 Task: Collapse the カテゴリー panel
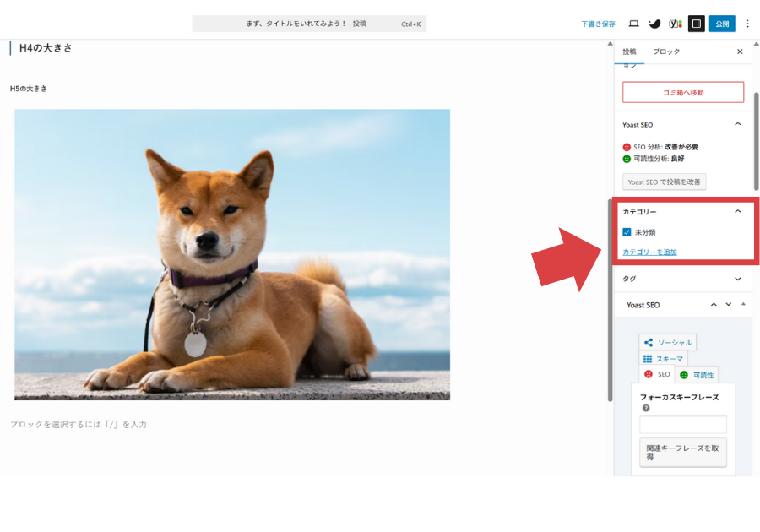[737, 212]
